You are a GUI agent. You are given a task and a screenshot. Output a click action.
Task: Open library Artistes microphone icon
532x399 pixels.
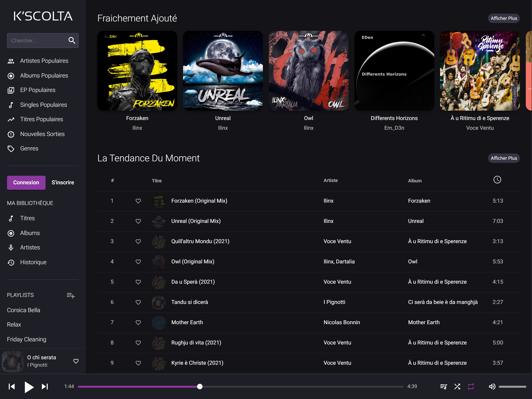pyautogui.click(x=11, y=248)
